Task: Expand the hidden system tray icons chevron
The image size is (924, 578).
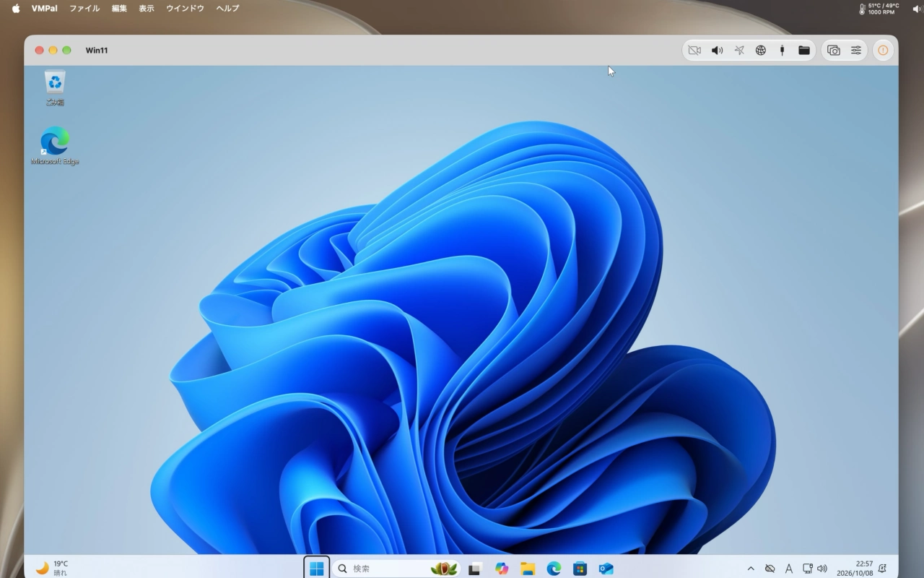Action: 751,569
